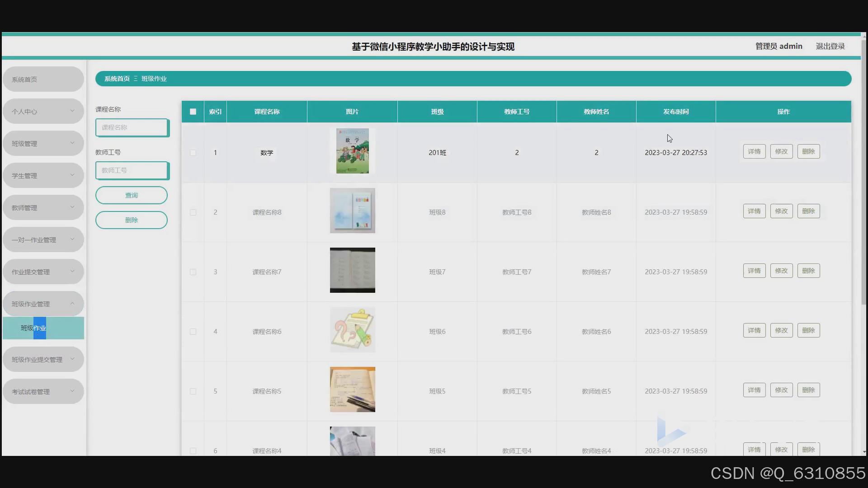The height and width of the screenshot is (488, 868).
Task: Click the 查询 search button
Action: coord(131,195)
